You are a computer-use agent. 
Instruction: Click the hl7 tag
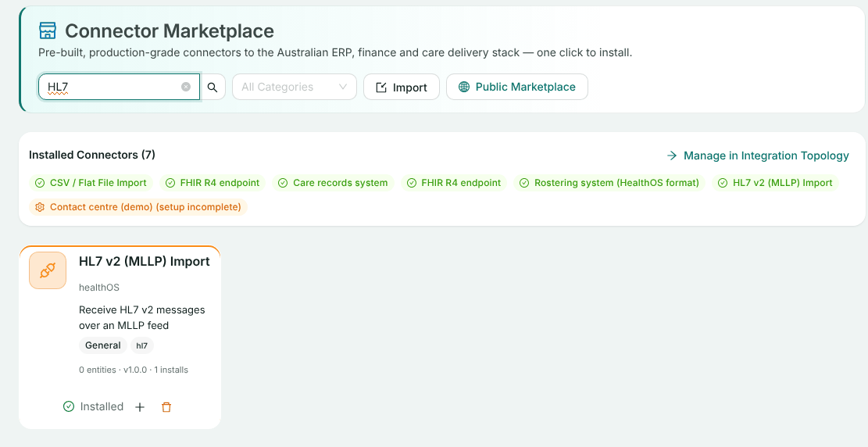click(x=141, y=345)
